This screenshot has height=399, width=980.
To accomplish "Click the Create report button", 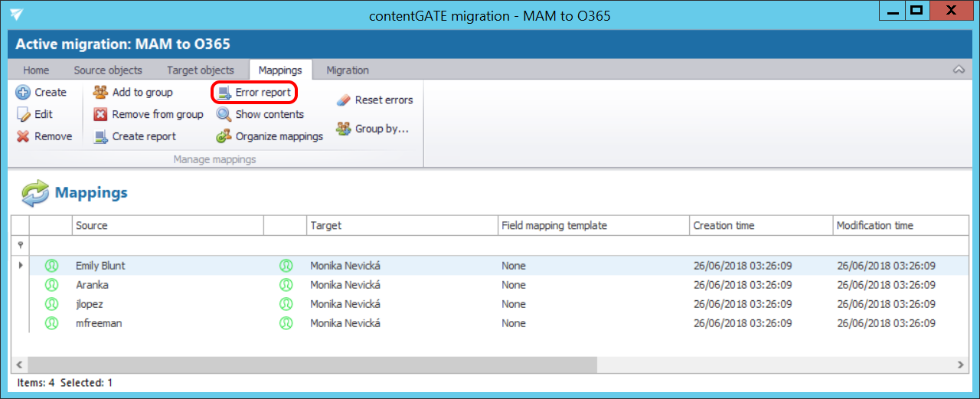I will coord(135,137).
